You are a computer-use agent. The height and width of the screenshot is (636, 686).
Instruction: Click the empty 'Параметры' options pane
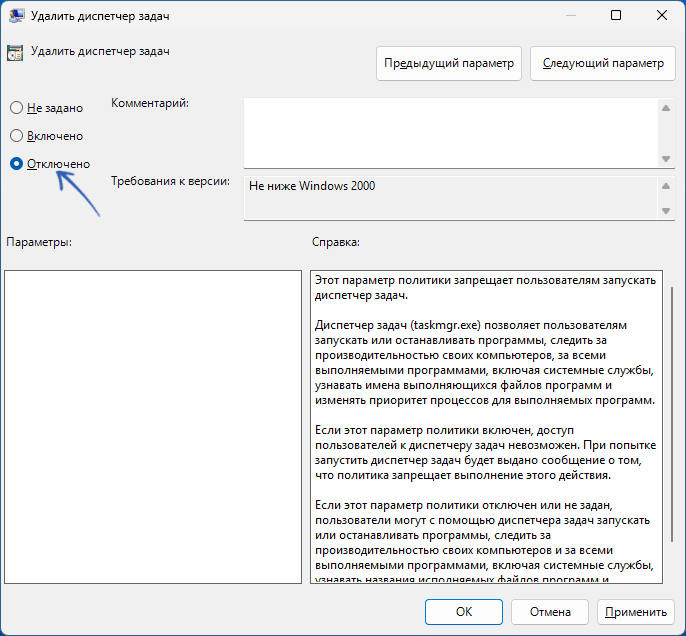pyautogui.click(x=153, y=426)
